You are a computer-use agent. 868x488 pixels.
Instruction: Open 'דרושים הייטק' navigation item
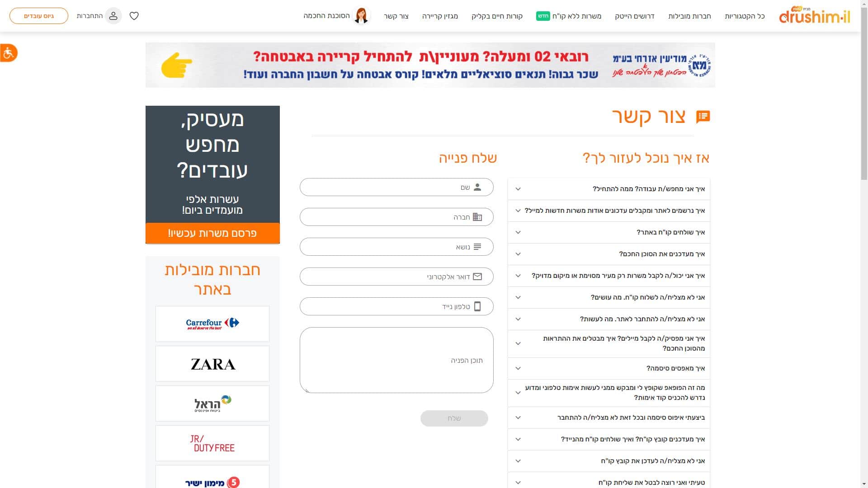(634, 16)
